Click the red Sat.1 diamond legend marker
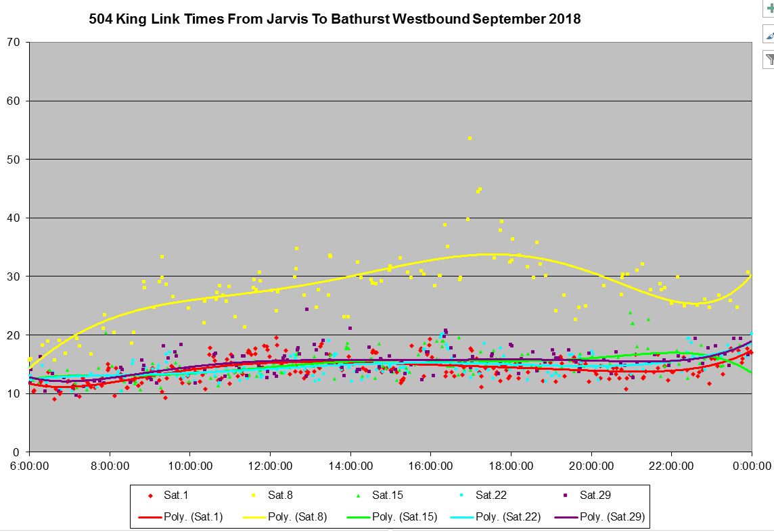The height and width of the screenshot is (532, 774). pos(151,495)
